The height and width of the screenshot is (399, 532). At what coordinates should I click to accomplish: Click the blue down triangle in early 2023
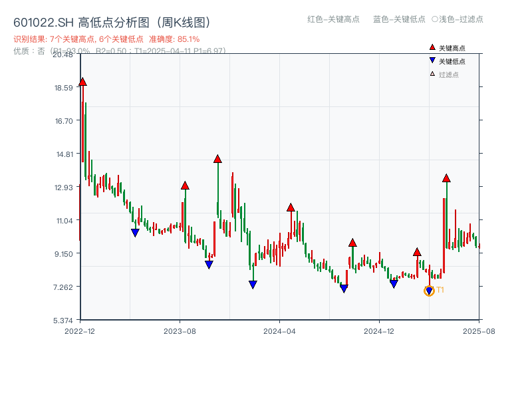click(x=136, y=231)
